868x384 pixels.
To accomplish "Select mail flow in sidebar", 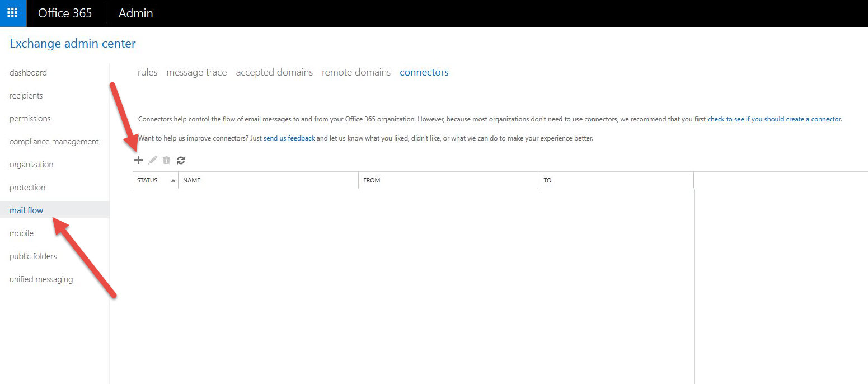I will [26, 210].
